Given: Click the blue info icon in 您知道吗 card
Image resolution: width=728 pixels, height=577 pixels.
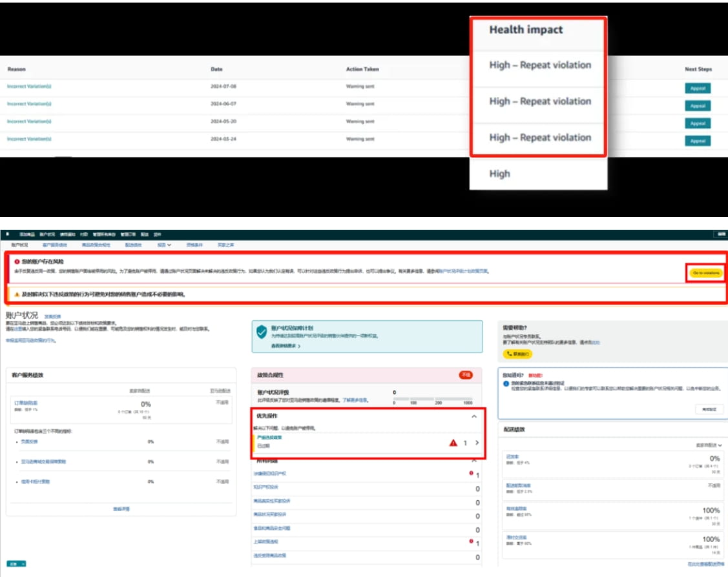Looking at the screenshot, I should coord(506,383).
